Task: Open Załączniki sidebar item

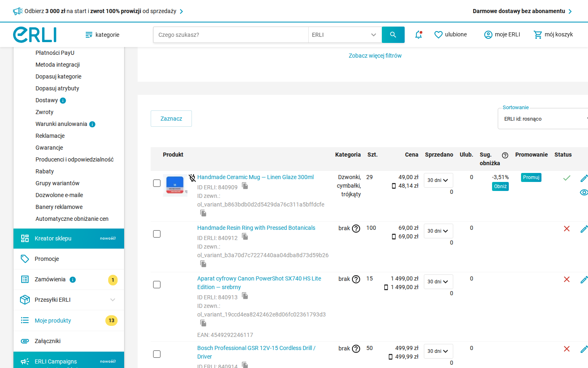Action: pos(69,341)
